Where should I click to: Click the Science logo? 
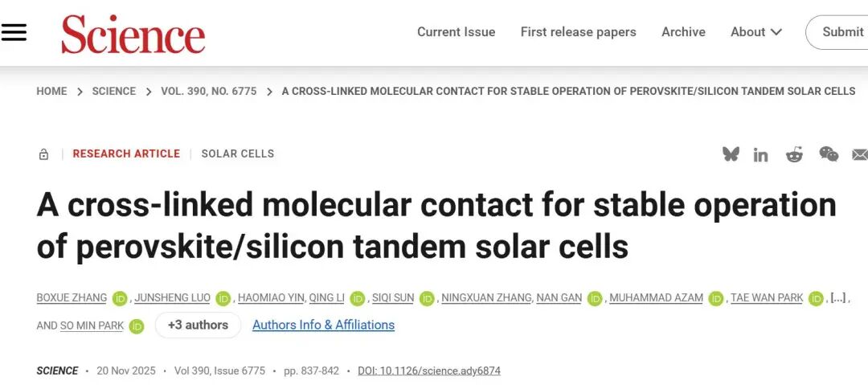click(x=133, y=34)
